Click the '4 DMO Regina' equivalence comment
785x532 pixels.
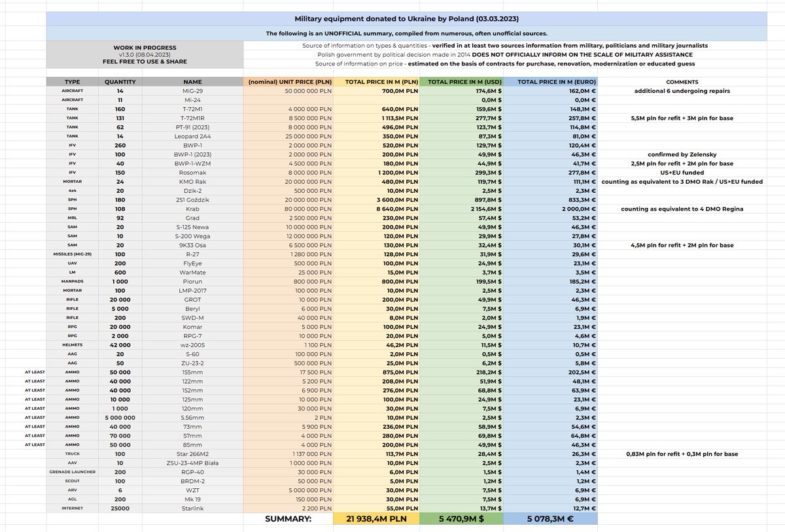pos(682,210)
